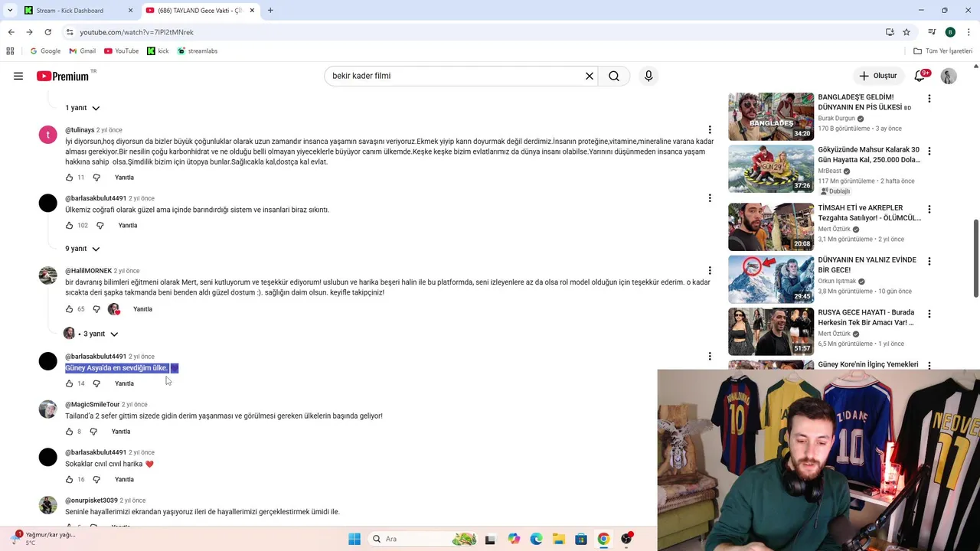Go back to the previous page
980x551 pixels.
(x=11, y=32)
